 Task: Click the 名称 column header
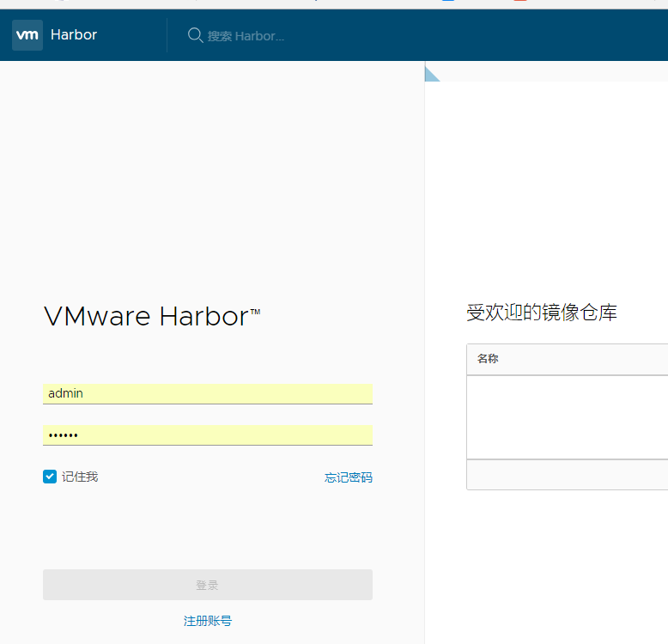[x=488, y=359]
